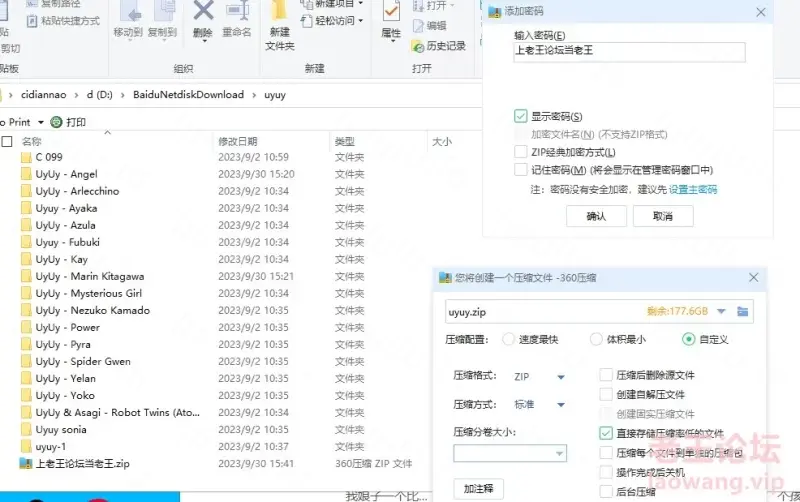Select 自定义 radio button
Viewport: 800px width, 502px height.
tap(688, 339)
